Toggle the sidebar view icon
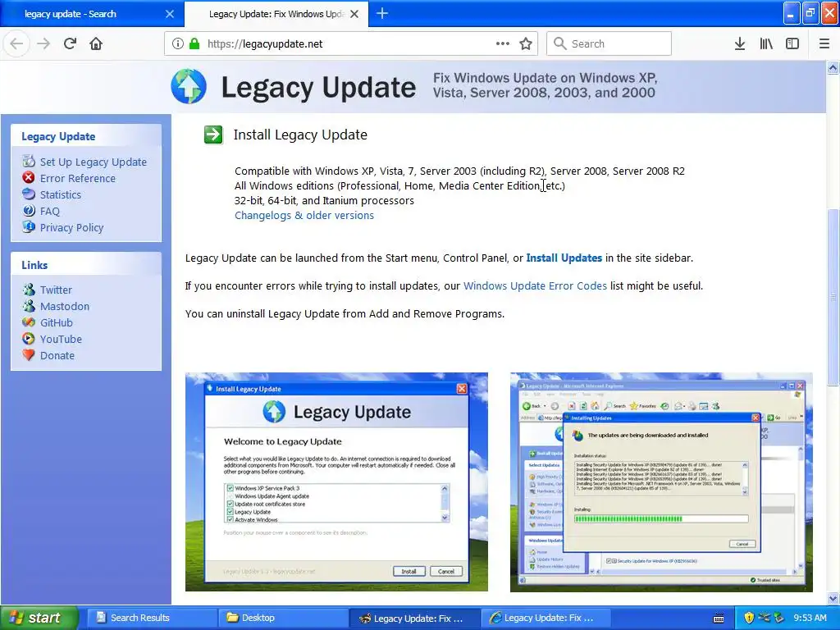Image resolution: width=840 pixels, height=630 pixels. point(792,43)
